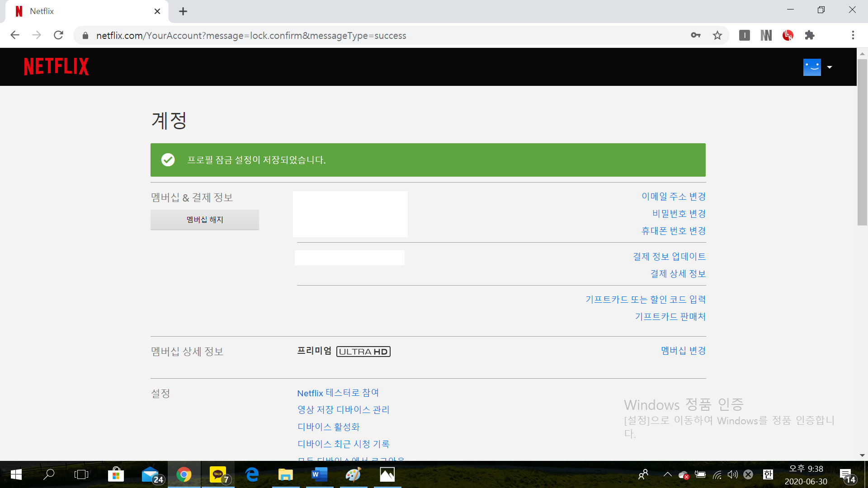Click the Netflix 테스터로 참여 link
The width and height of the screenshot is (868, 488).
click(338, 393)
